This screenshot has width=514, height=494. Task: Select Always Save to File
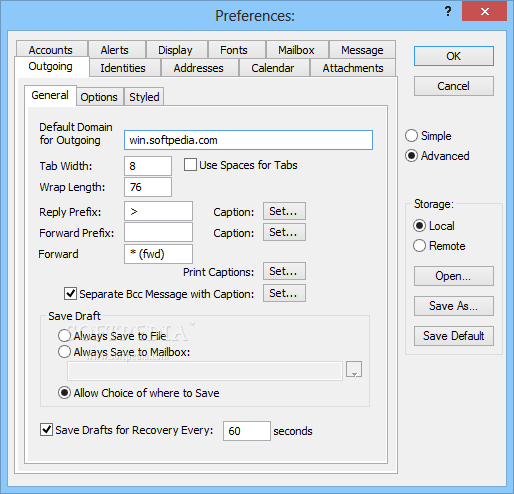coord(64,336)
